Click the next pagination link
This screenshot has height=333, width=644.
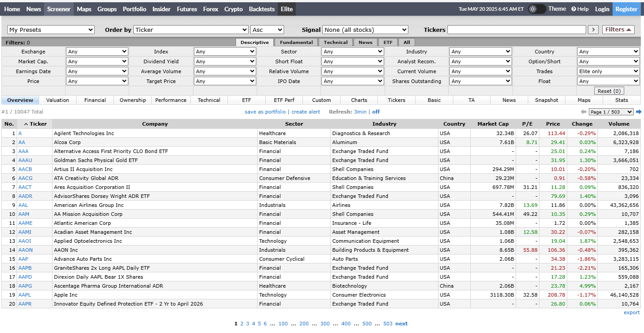click(x=401, y=324)
